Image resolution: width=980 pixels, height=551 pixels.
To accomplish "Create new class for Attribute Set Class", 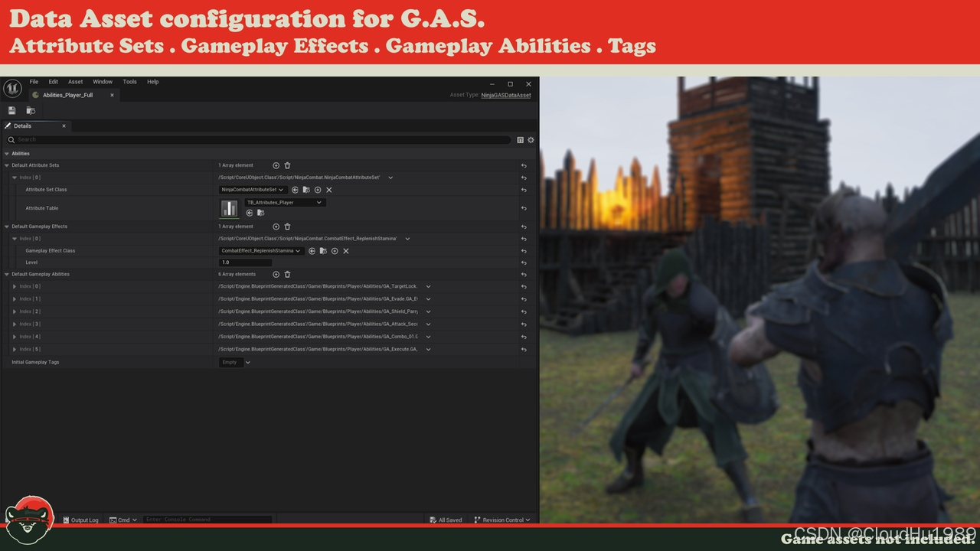I will click(x=318, y=190).
